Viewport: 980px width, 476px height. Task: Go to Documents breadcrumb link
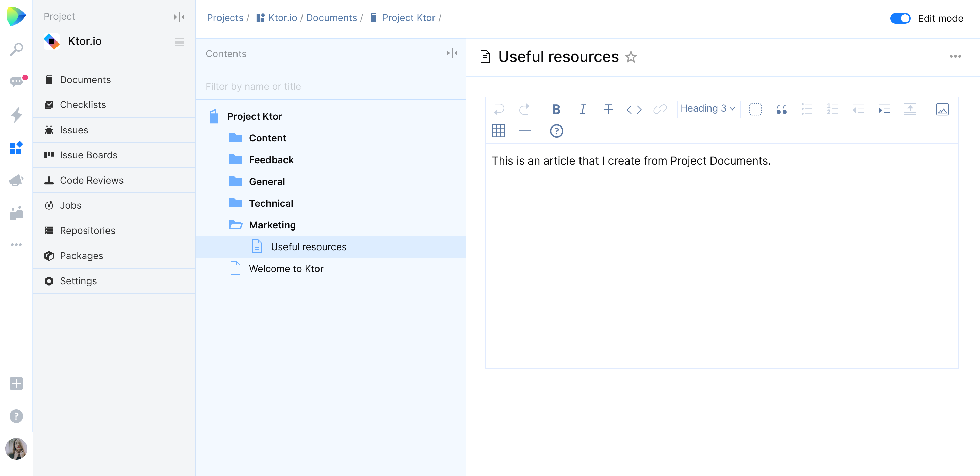coord(331,18)
